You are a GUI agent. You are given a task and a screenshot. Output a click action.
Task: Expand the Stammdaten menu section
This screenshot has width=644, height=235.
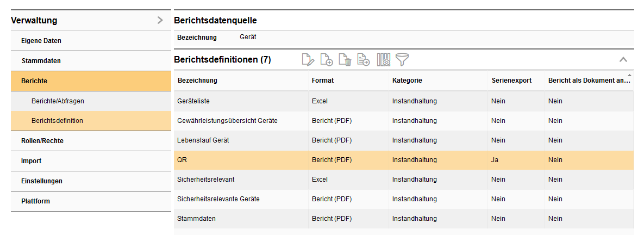[41, 61]
